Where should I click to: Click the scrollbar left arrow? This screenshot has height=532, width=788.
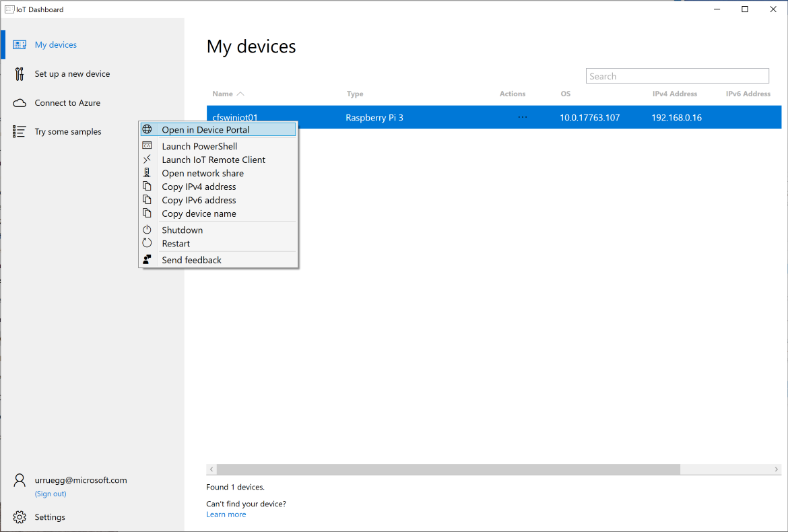click(x=211, y=469)
